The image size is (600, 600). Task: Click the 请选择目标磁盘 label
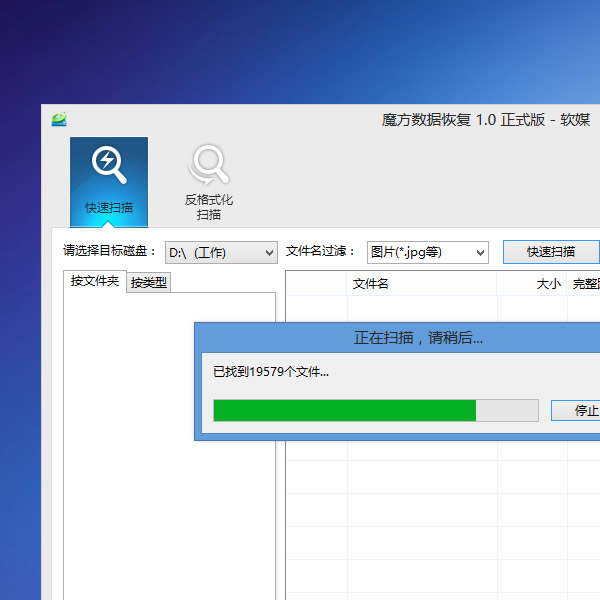tap(109, 251)
